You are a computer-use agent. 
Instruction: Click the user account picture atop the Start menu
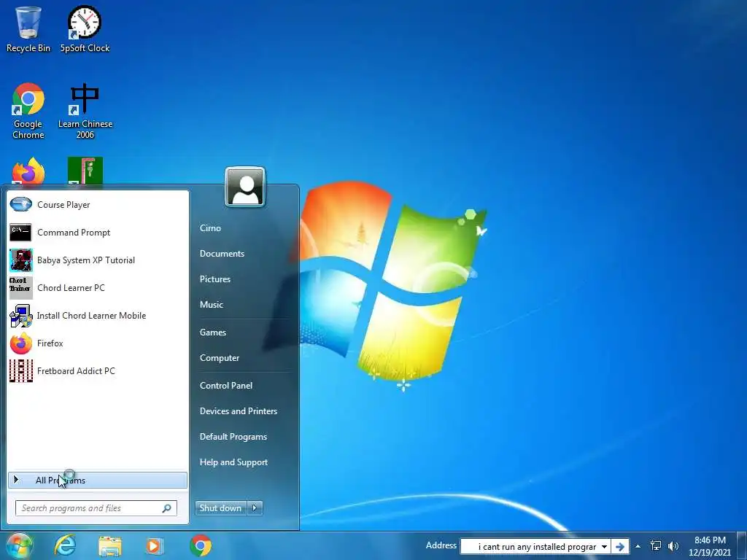[245, 187]
